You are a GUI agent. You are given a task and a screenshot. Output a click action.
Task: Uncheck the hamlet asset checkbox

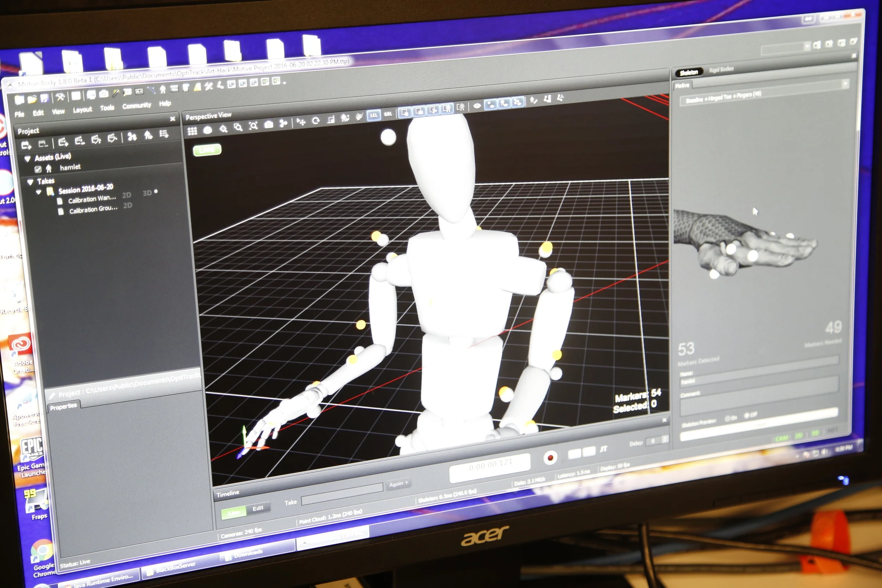(38, 170)
